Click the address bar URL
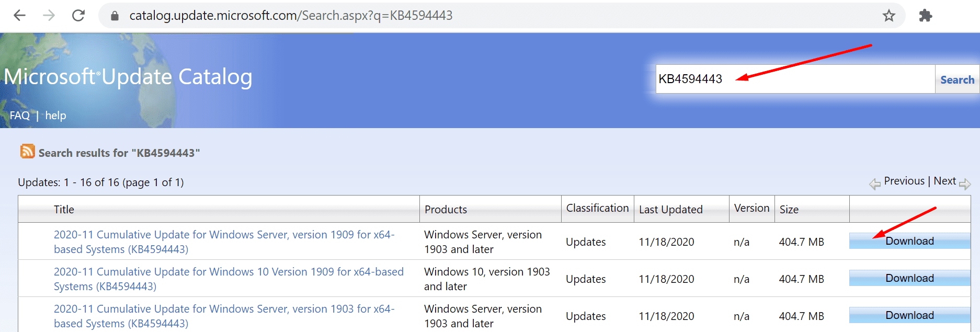The image size is (980, 332). [x=291, y=16]
